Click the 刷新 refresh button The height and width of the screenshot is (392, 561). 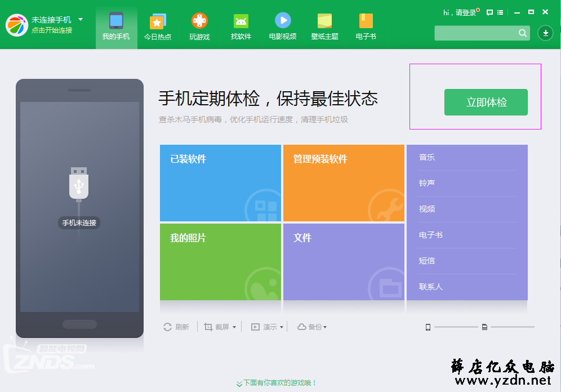click(x=176, y=327)
